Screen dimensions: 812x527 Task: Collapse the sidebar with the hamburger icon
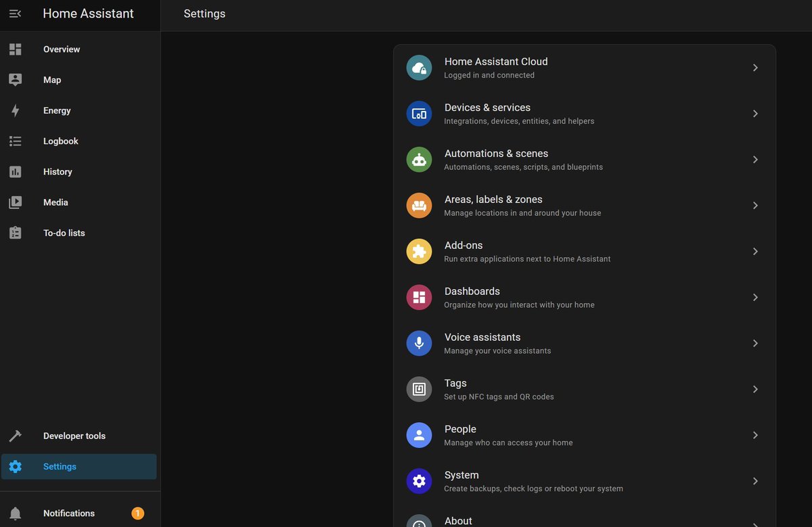(15, 14)
